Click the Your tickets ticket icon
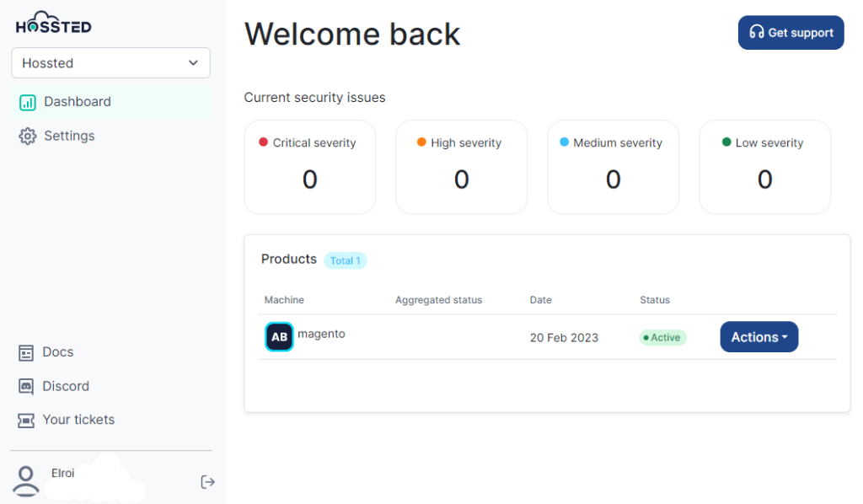 point(26,421)
